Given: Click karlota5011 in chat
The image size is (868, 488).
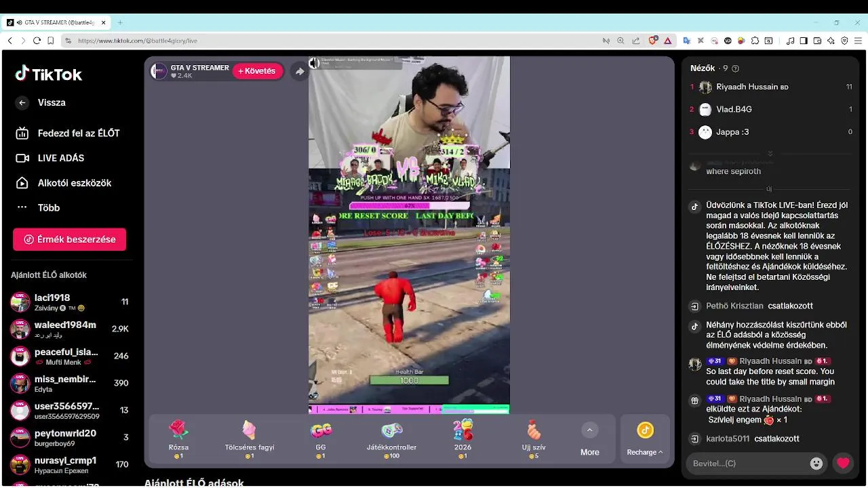Looking at the screenshot, I should pos(728,439).
